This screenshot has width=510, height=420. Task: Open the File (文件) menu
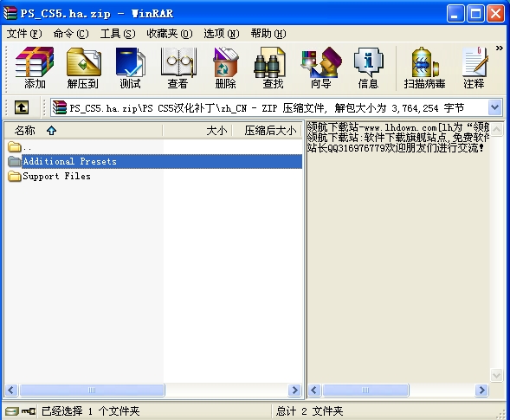[x=24, y=34]
